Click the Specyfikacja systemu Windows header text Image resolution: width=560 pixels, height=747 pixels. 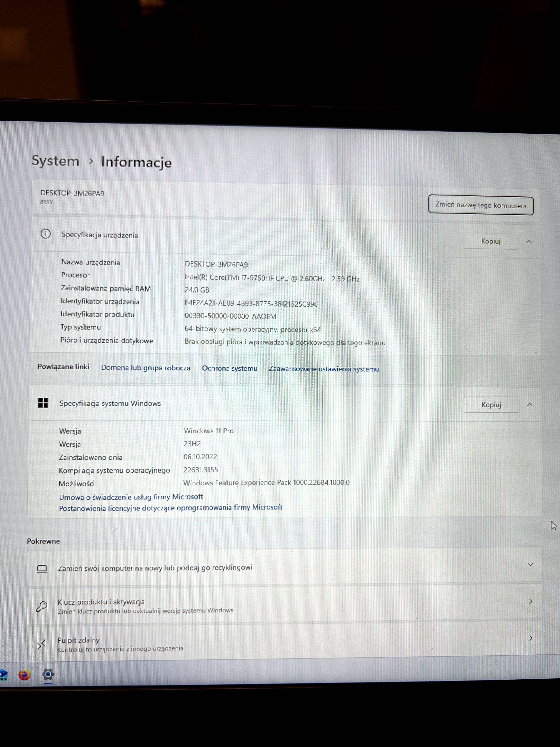110,403
